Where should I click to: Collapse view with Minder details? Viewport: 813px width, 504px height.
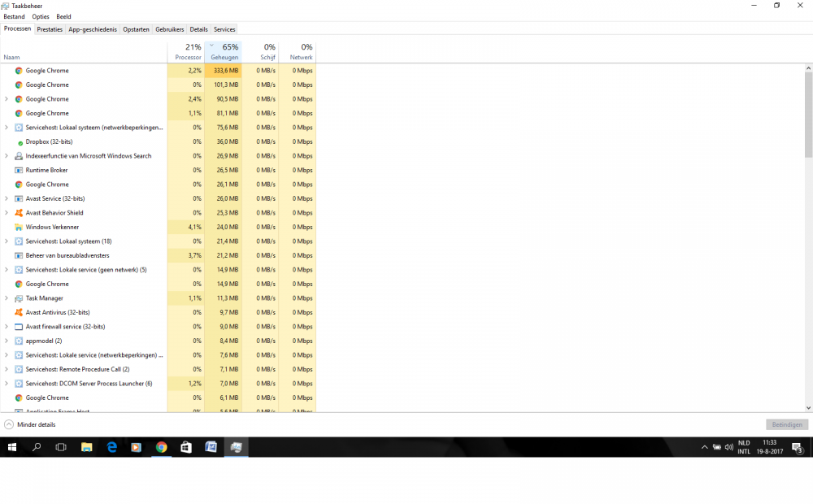[29, 424]
